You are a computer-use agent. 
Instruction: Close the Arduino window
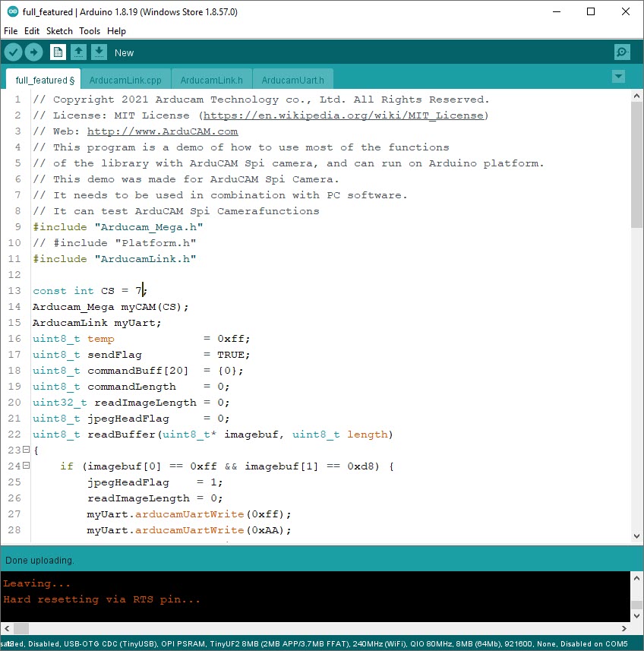[x=626, y=11]
